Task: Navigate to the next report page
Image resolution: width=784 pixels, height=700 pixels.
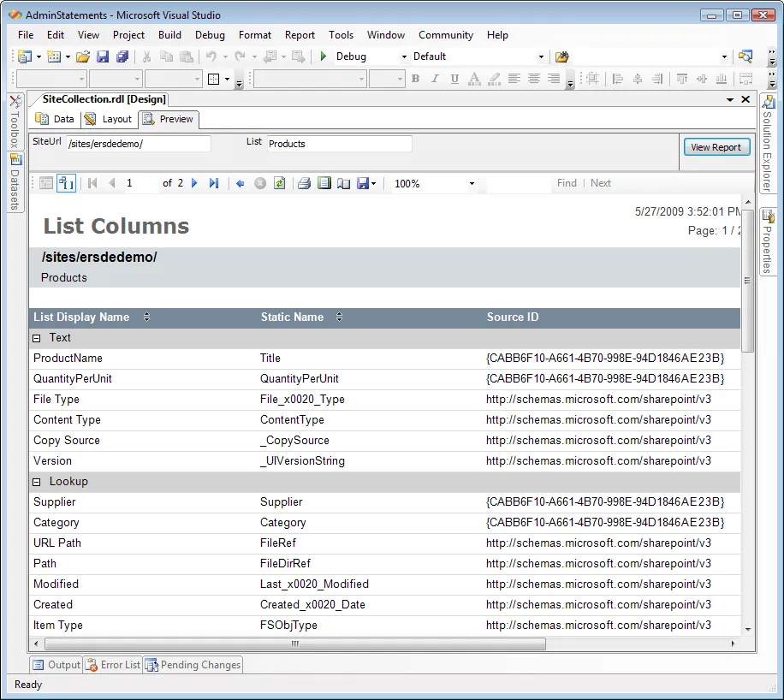Action: coord(194,182)
